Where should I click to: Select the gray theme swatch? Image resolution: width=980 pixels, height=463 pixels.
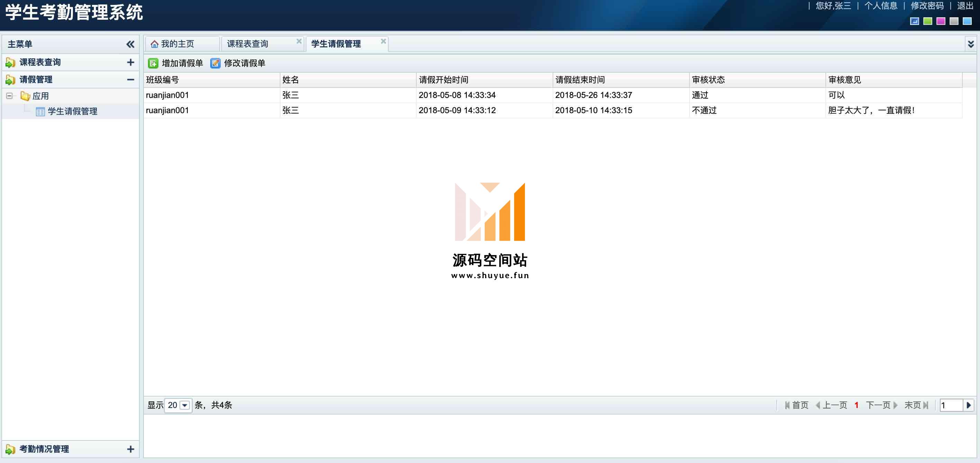954,21
